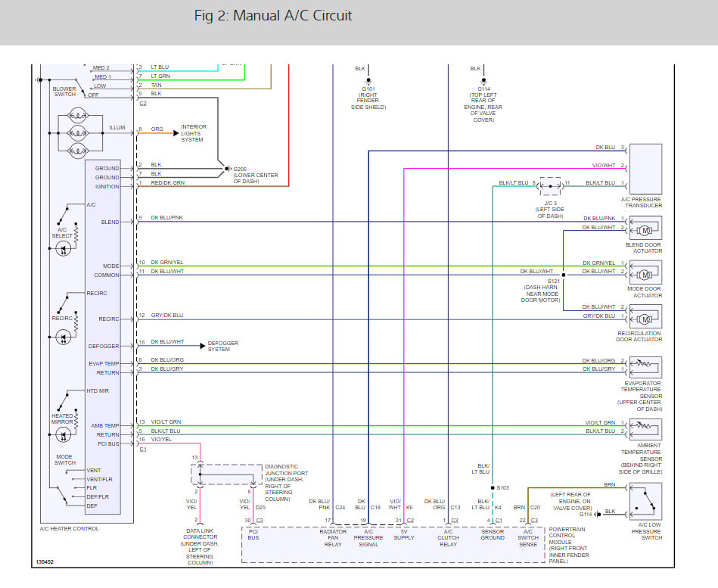This screenshot has height=588, width=718.
Task: Click the 'COMMON' terminal label
Action: click(107, 275)
